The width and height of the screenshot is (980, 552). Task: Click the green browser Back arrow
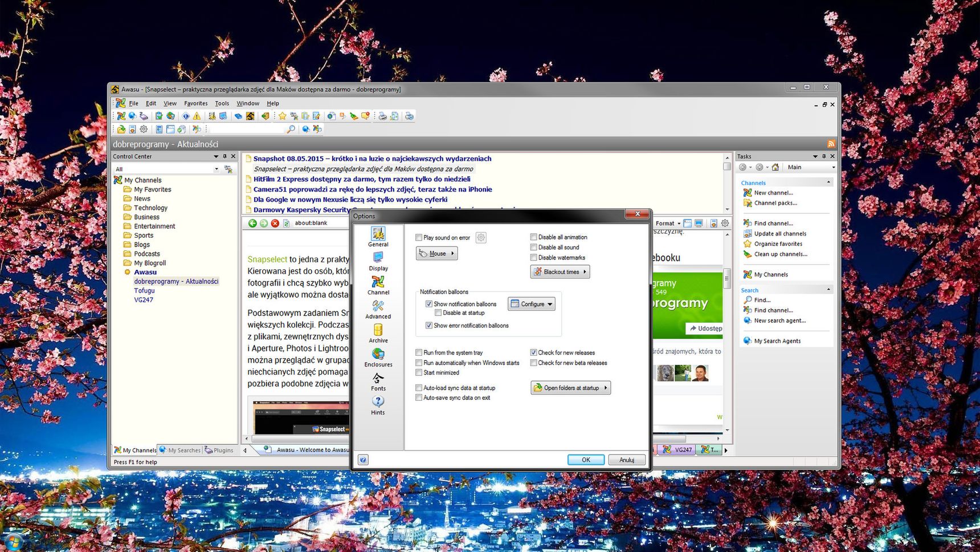[252, 223]
